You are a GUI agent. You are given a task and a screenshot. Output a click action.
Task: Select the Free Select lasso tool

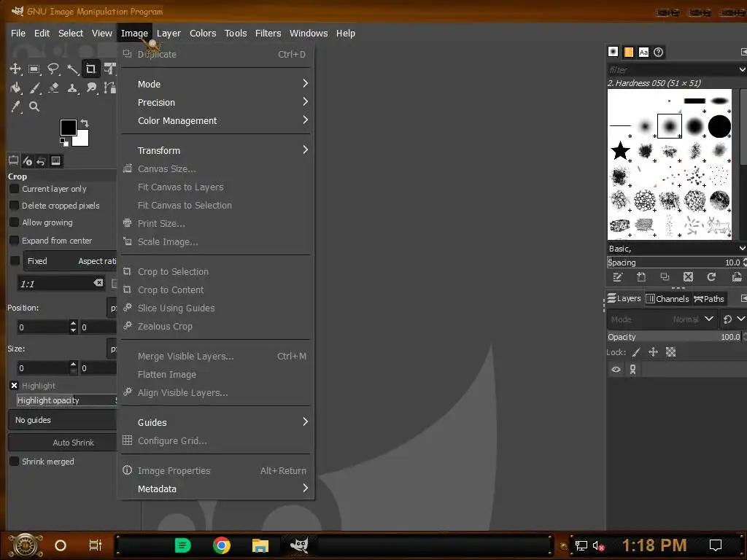53,69
